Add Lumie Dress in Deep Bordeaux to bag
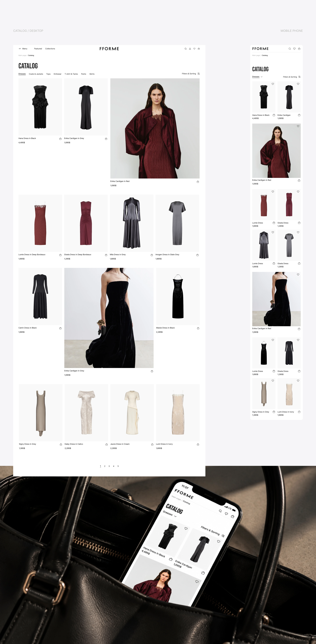Image resolution: width=316 pixels, height=644 pixels. [60, 255]
